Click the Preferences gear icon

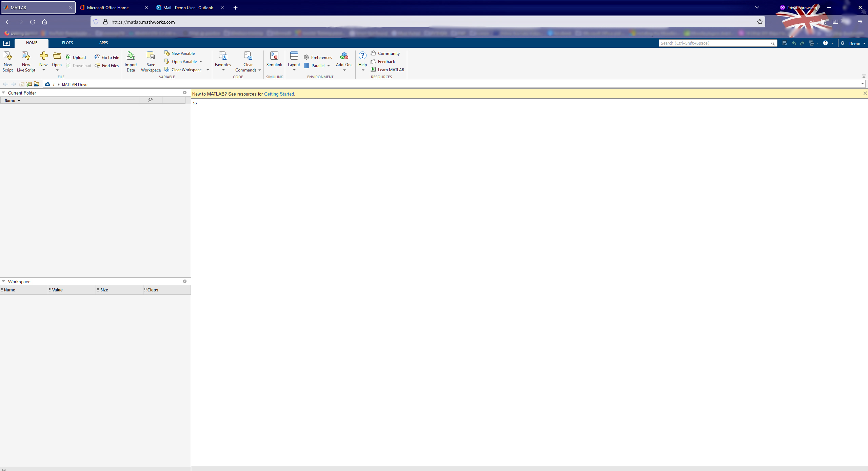(307, 57)
